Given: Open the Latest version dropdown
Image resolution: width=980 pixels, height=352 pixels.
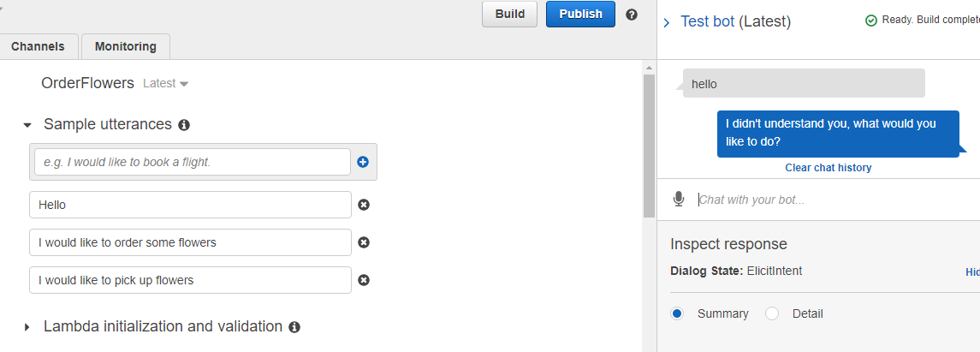Looking at the screenshot, I should click(166, 83).
